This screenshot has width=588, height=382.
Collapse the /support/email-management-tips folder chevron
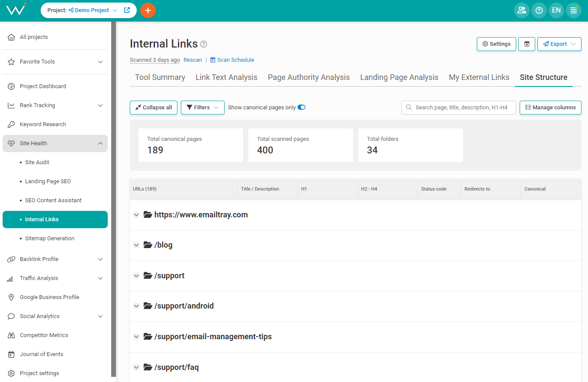coord(136,337)
